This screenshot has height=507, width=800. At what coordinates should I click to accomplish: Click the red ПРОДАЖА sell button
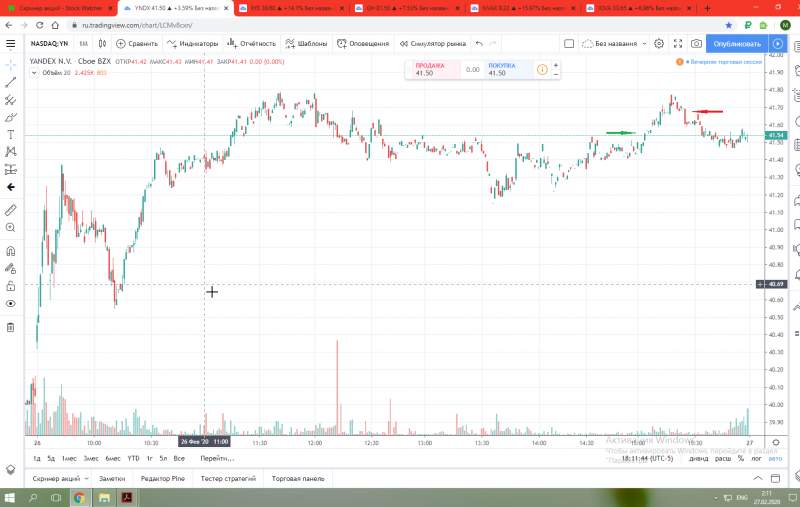(x=437, y=69)
